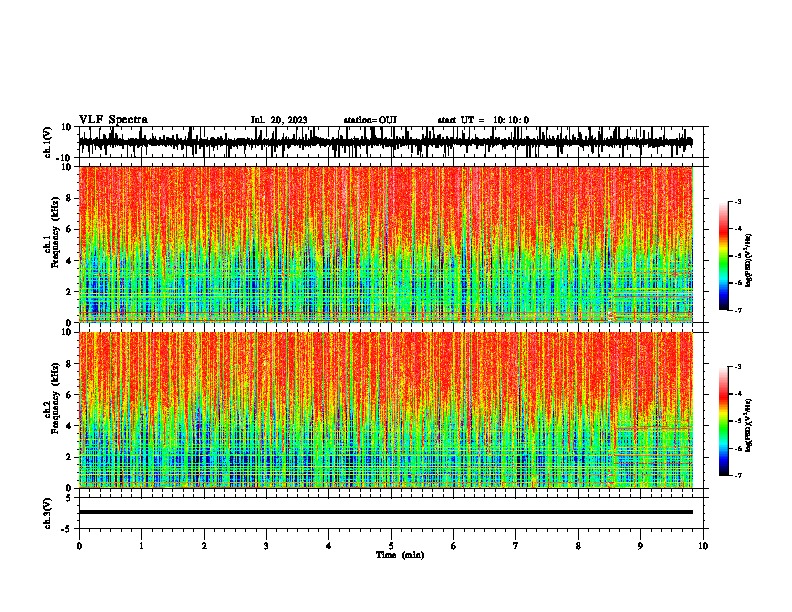The width and height of the screenshot is (792, 612).
Task: Click the "3" tick on Time axis
Action: pos(266,546)
